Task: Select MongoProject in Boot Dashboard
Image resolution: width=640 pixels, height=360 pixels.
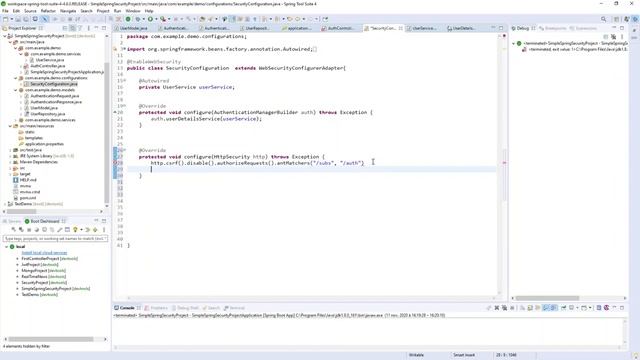Action: pos(43,271)
